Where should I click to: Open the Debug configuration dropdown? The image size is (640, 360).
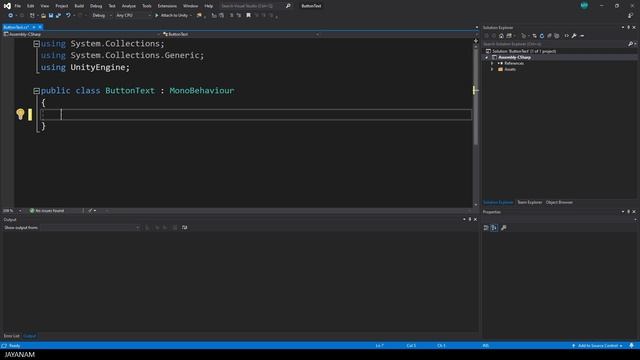(x=102, y=16)
